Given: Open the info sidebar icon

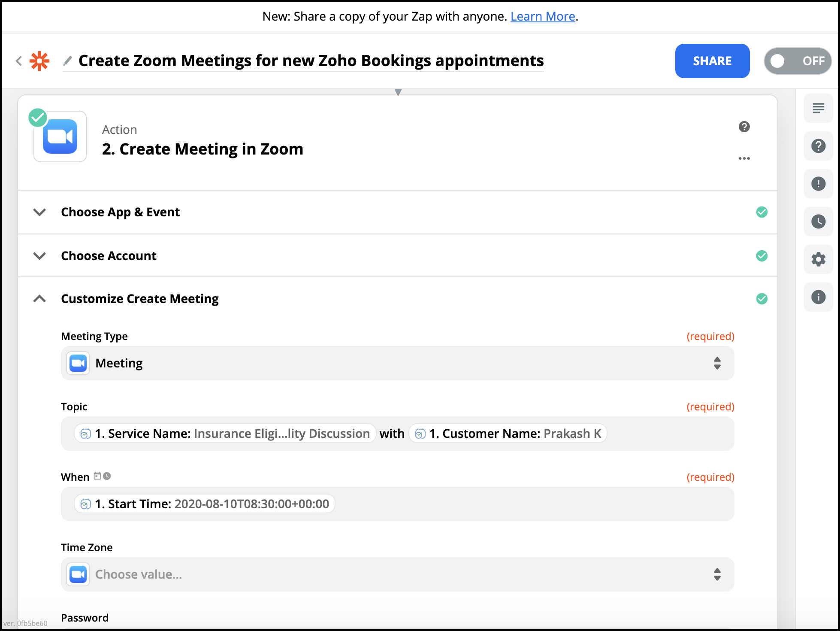Looking at the screenshot, I should [x=818, y=297].
